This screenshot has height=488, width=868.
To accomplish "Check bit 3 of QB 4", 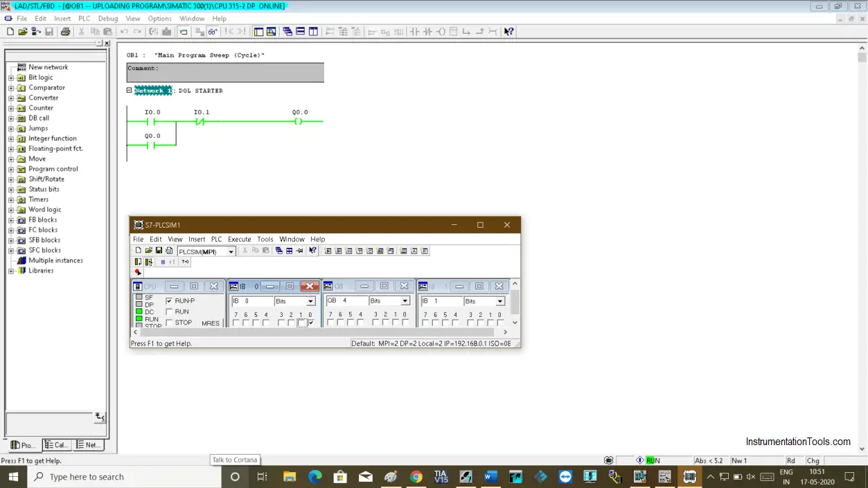I will tap(375, 323).
